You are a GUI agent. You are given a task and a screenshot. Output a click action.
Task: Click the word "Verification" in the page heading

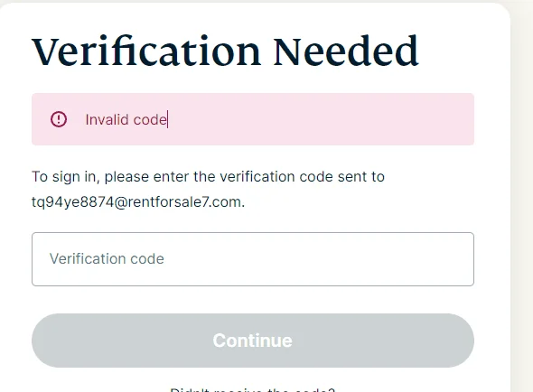pyautogui.click(x=146, y=51)
